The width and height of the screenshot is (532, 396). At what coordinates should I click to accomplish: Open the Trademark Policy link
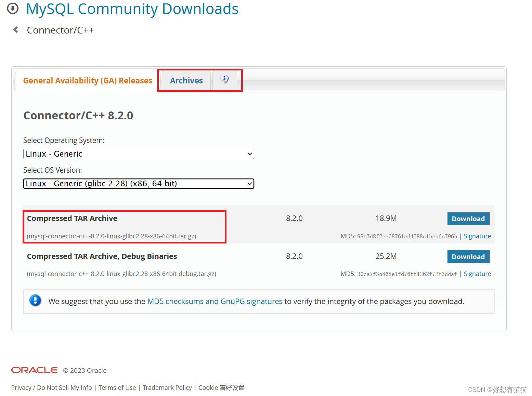pos(167,387)
